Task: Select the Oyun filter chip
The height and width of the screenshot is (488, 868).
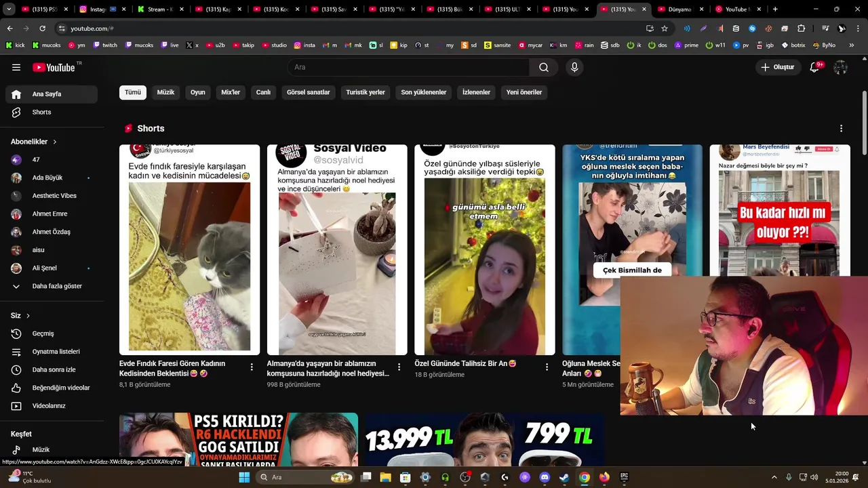Action: pos(198,92)
